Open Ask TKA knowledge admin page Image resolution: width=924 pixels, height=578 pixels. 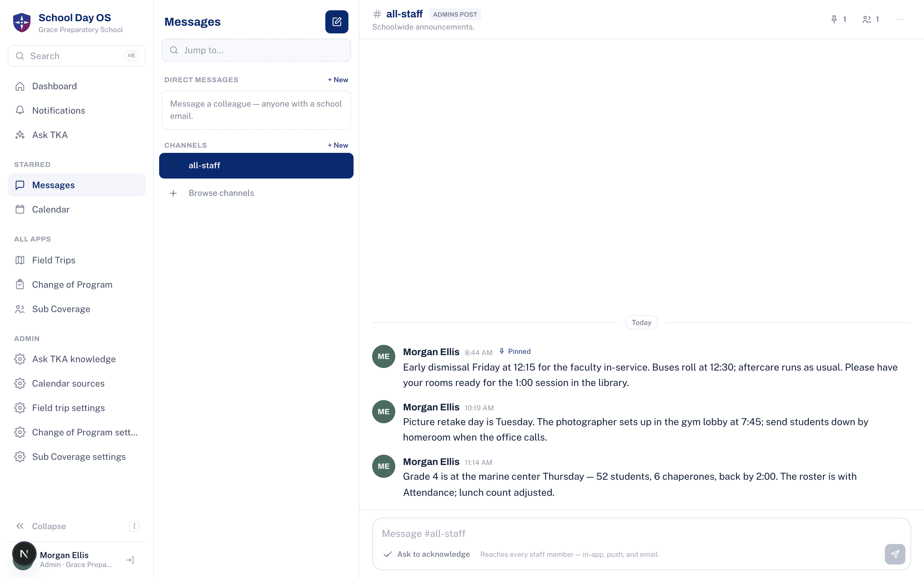(x=76, y=359)
